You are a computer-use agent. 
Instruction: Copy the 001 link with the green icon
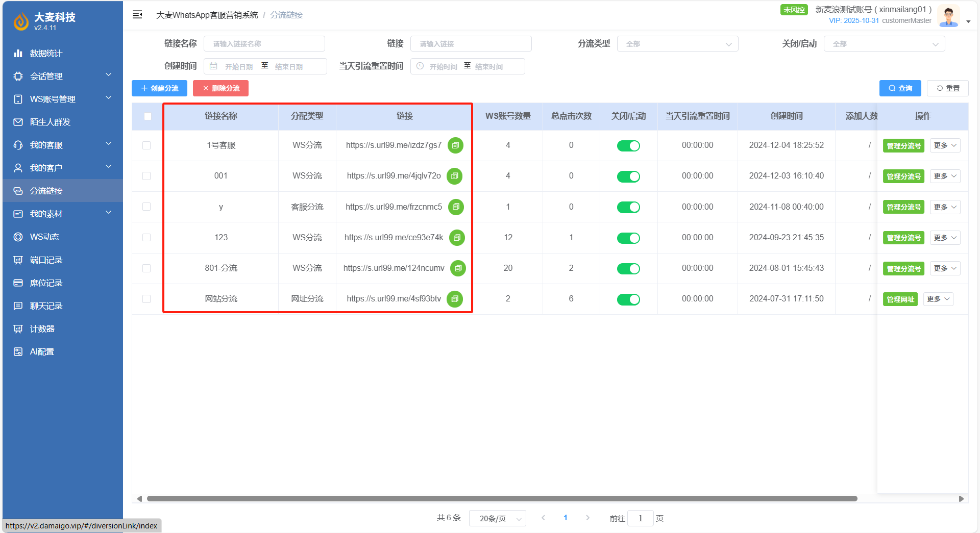tap(454, 176)
